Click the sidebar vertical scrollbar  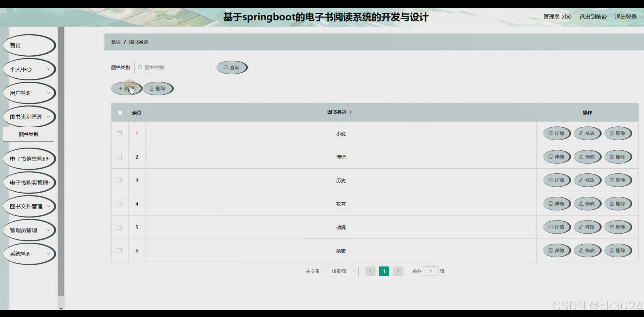tap(61, 159)
